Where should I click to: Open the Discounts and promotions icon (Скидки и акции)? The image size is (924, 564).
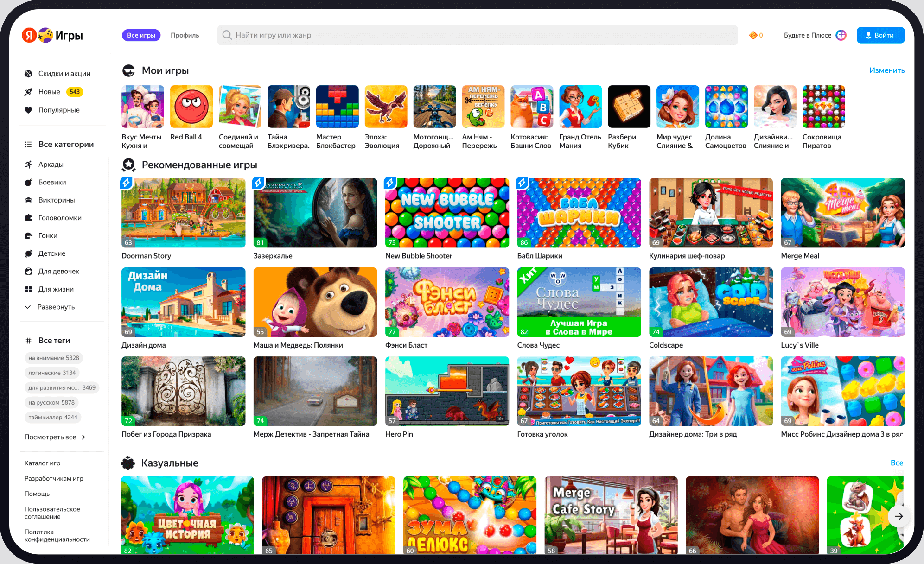pos(28,74)
